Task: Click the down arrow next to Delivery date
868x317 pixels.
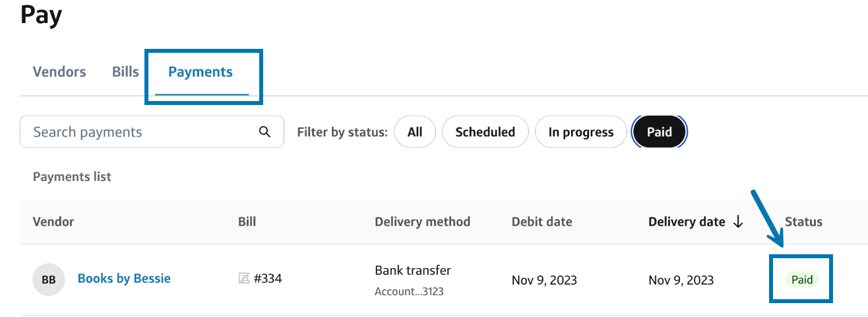Action: pyautogui.click(x=738, y=222)
